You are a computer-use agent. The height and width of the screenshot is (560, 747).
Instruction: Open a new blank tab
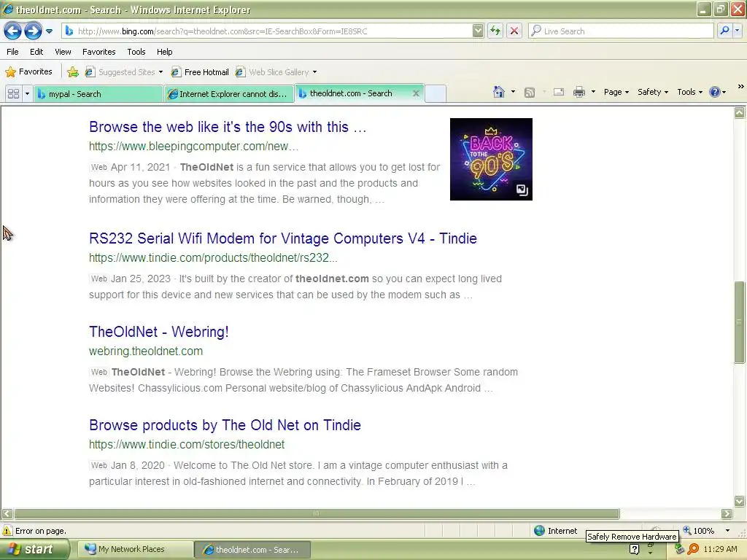tap(435, 94)
